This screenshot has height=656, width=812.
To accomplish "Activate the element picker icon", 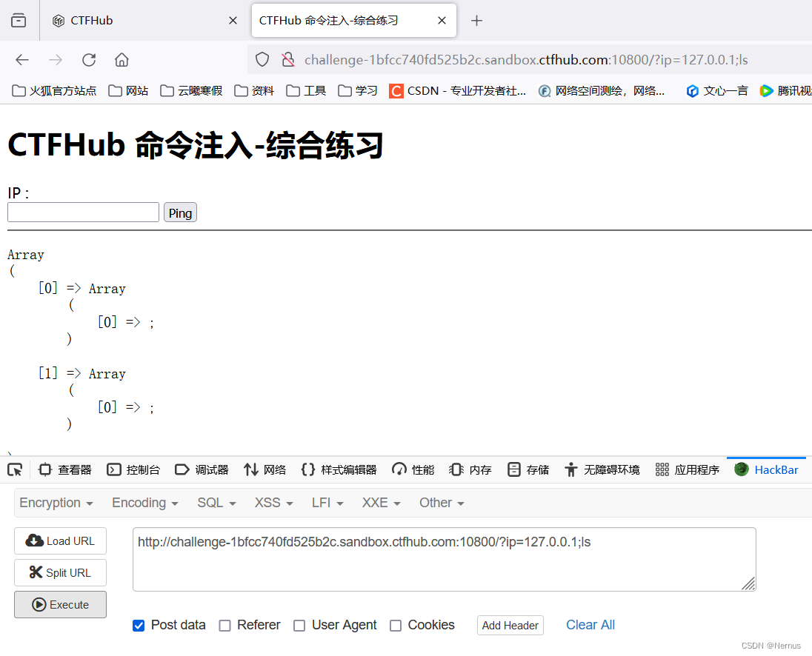I will tap(15, 469).
